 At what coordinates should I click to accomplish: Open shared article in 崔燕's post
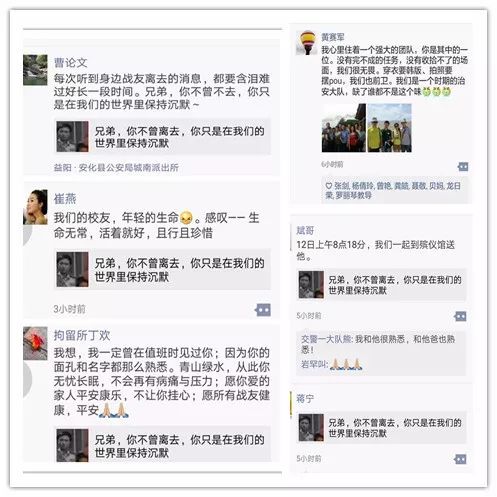point(162,269)
